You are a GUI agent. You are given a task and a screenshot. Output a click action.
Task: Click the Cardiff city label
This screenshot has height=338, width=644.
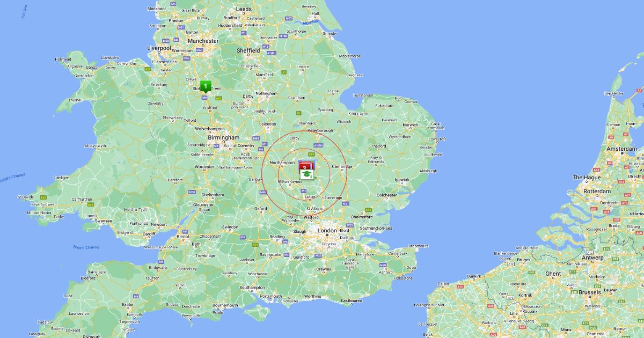pos(149,233)
